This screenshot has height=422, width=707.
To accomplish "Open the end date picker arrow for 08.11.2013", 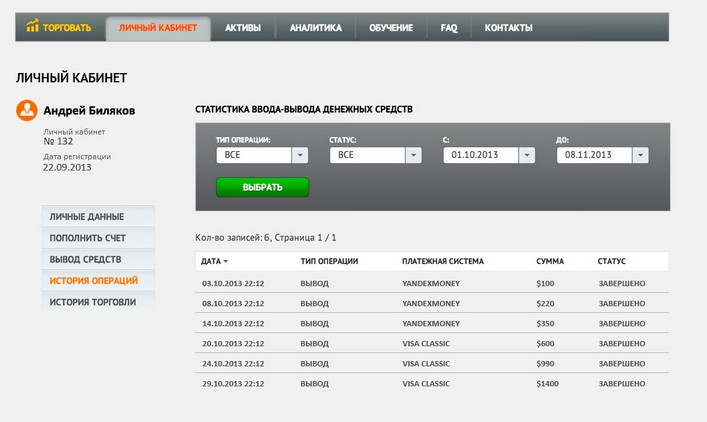I will 640,155.
